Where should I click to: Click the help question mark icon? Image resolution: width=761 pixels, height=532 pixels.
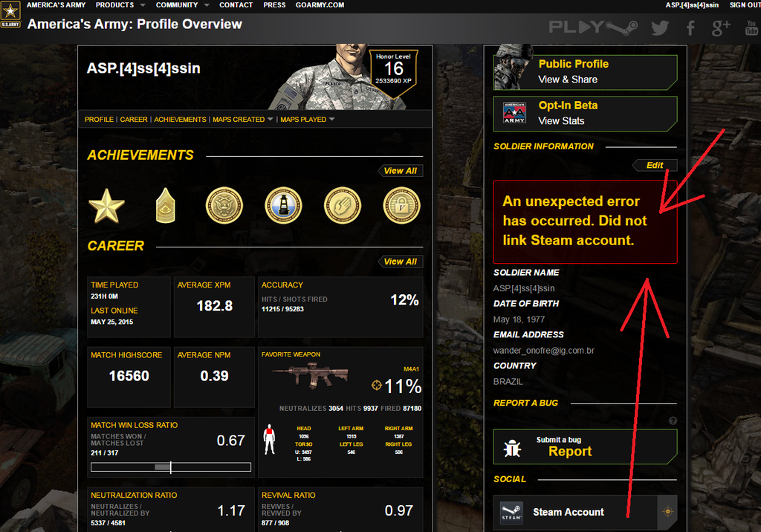point(673,421)
